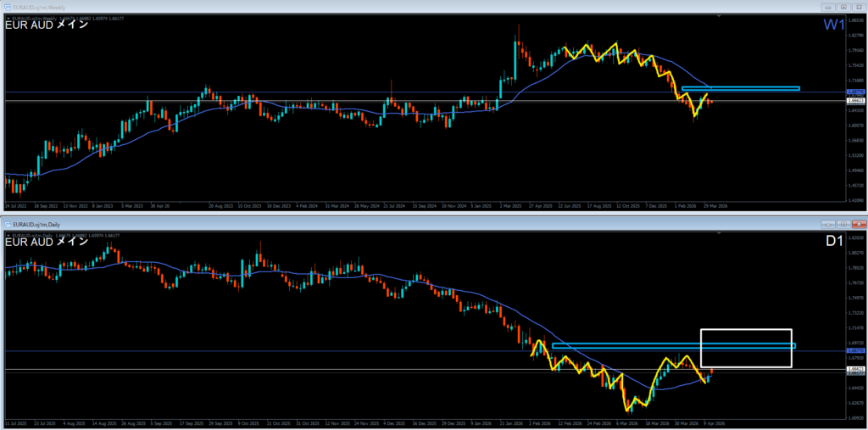Viewport: 868px width, 430px height.
Task: Restore the EURAUD Daily chart window
Action: click(843, 224)
